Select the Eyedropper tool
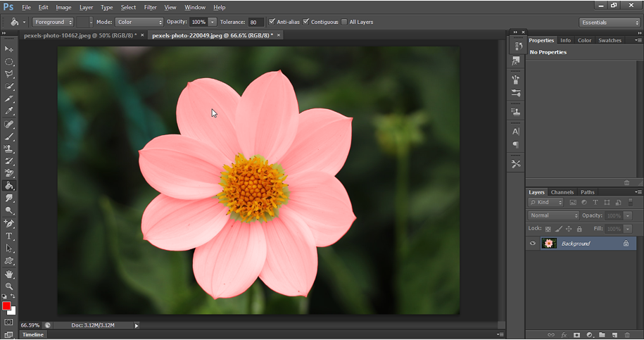The width and height of the screenshot is (644, 340). [9, 111]
